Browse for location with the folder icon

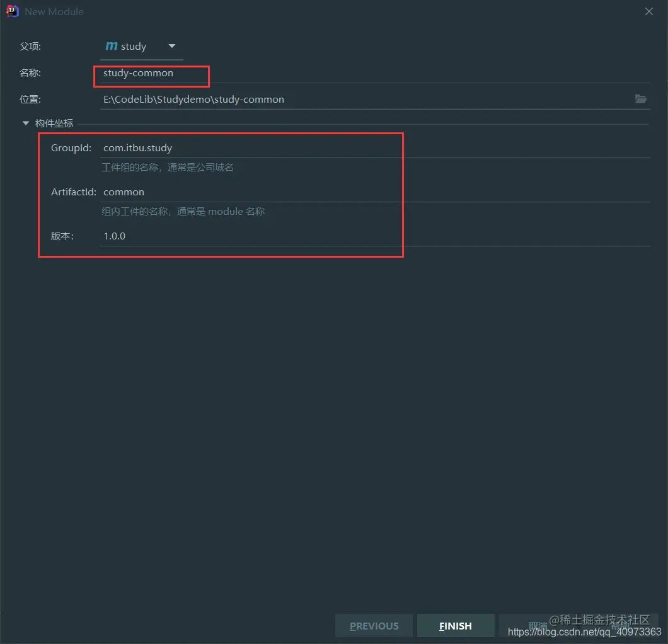pos(641,99)
